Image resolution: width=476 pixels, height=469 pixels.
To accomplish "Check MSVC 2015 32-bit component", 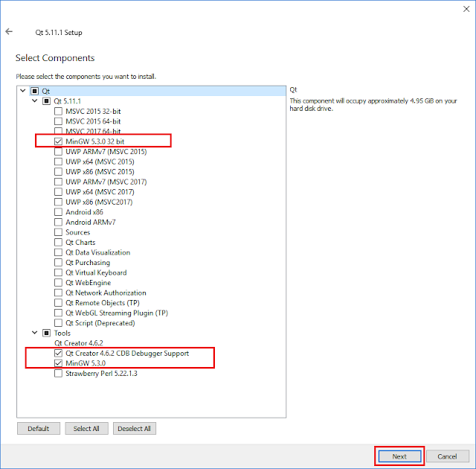I will tap(58, 111).
